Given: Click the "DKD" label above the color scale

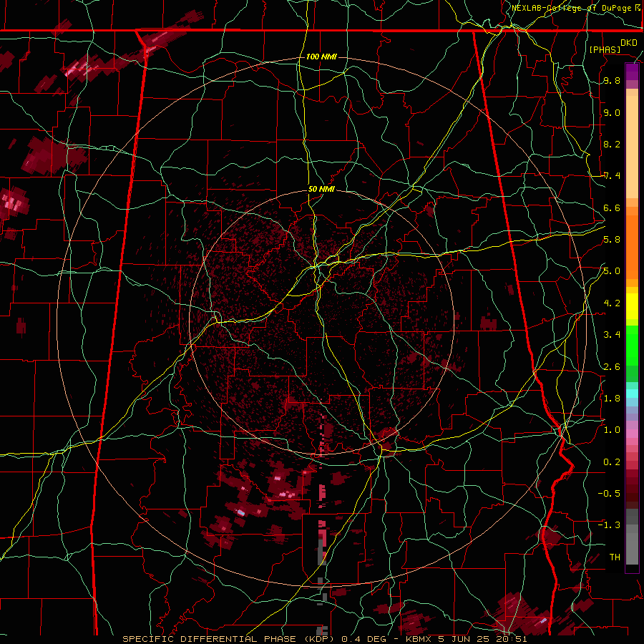Looking at the screenshot, I should pos(628,43).
